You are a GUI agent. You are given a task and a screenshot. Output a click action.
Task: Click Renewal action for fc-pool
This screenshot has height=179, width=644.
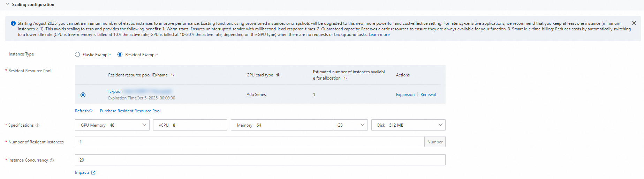coord(428,95)
